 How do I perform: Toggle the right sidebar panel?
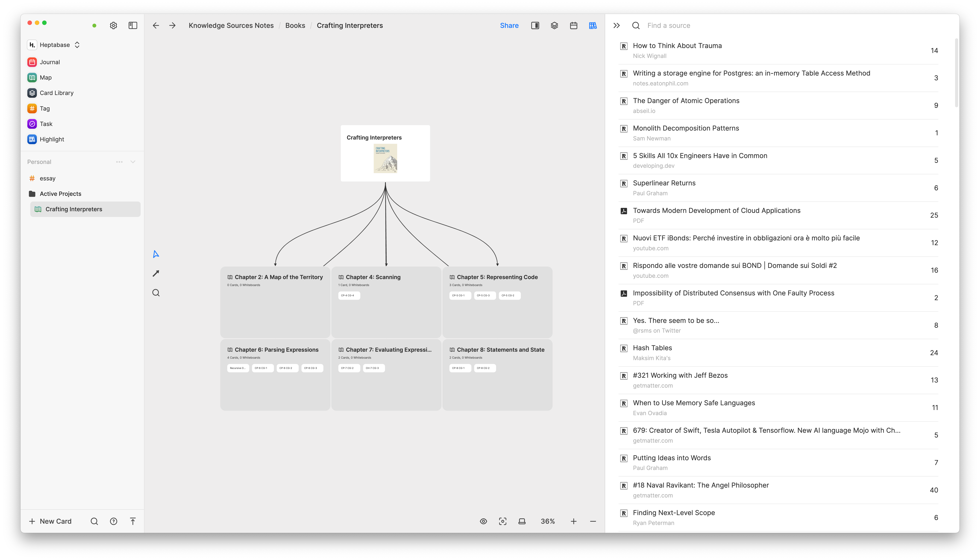(535, 25)
